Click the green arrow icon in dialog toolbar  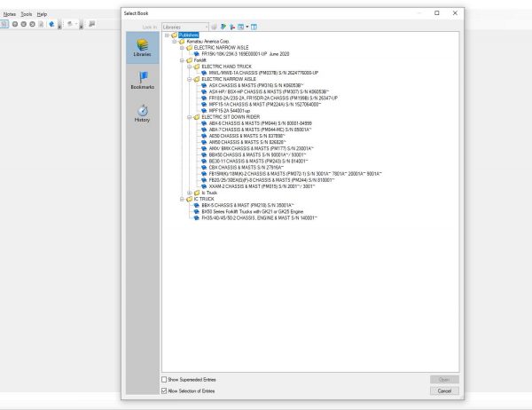(223, 27)
